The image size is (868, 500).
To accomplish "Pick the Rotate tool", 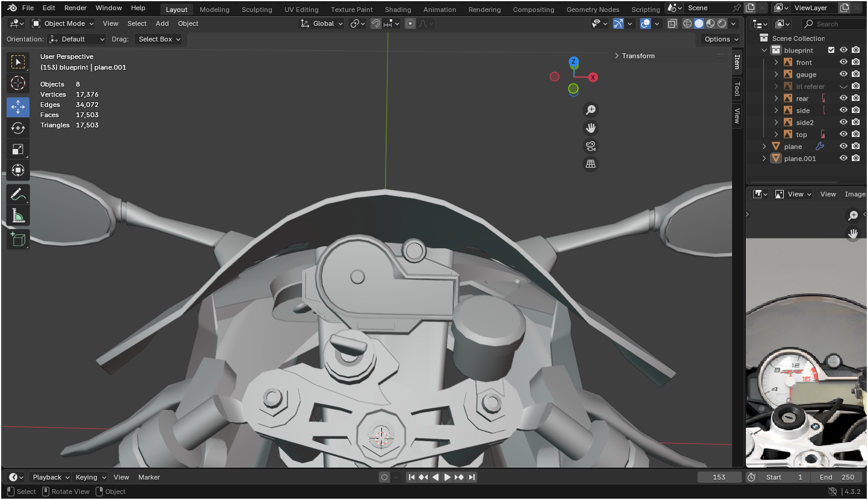I will click(18, 128).
